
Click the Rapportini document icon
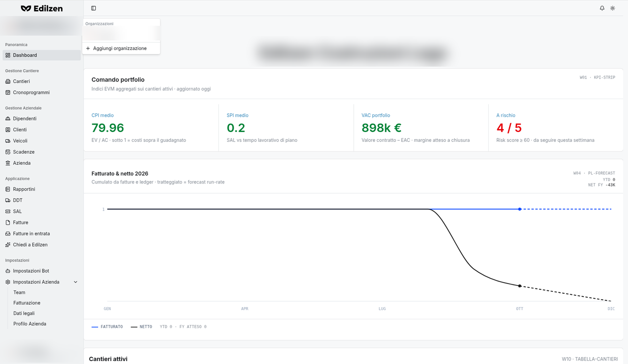[8, 189]
